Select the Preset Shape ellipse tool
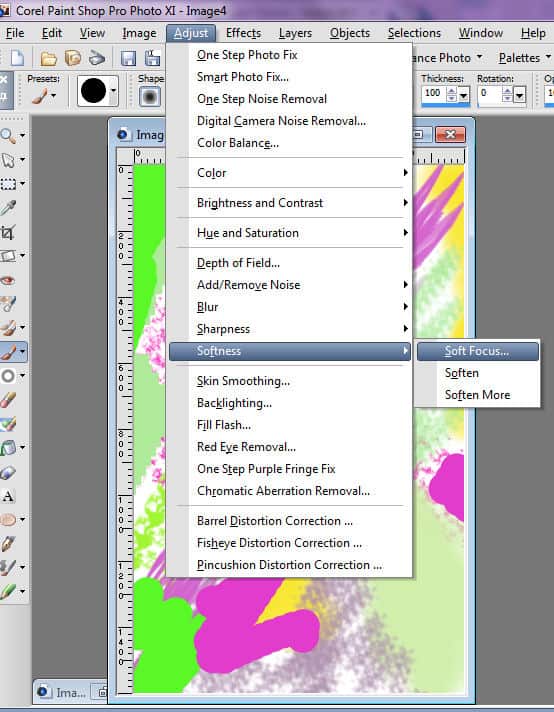Image resolution: width=554 pixels, height=712 pixels. [8, 519]
